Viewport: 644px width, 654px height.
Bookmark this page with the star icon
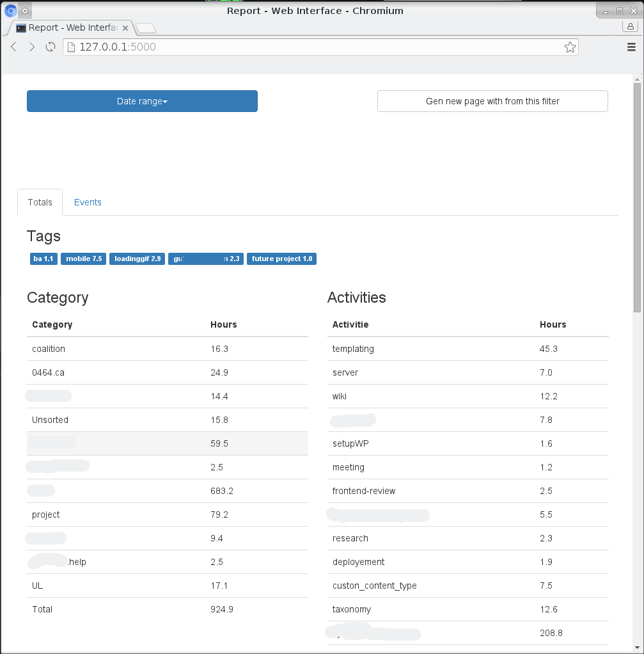pyautogui.click(x=570, y=47)
